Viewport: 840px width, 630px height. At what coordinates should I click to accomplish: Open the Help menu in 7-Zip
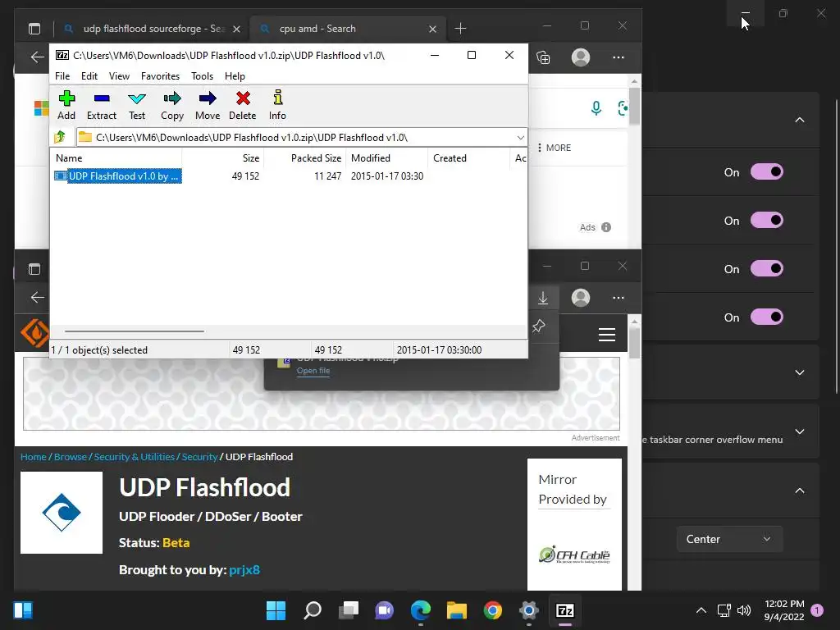click(x=235, y=76)
